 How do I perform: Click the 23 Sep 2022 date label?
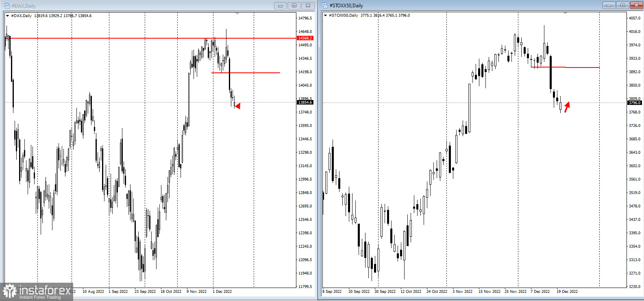tap(145, 292)
